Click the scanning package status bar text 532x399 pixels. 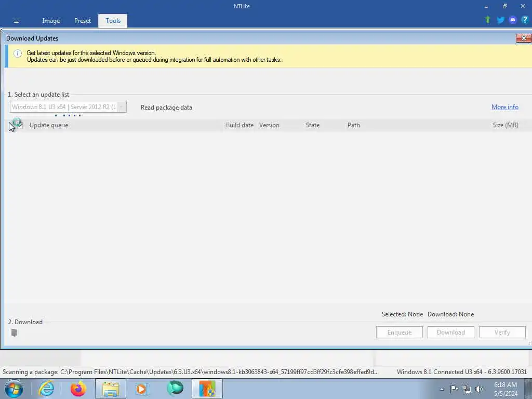point(190,372)
